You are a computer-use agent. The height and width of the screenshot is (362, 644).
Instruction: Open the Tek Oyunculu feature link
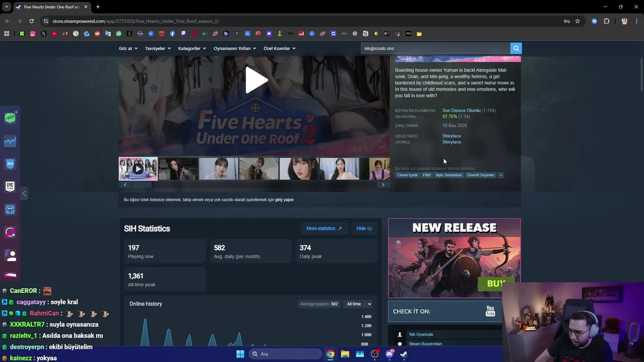[421, 334]
